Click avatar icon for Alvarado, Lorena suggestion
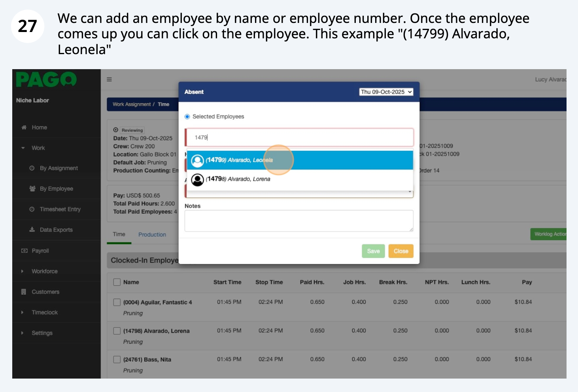Image resolution: width=578 pixels, height=392 pixels. (197, 179)
